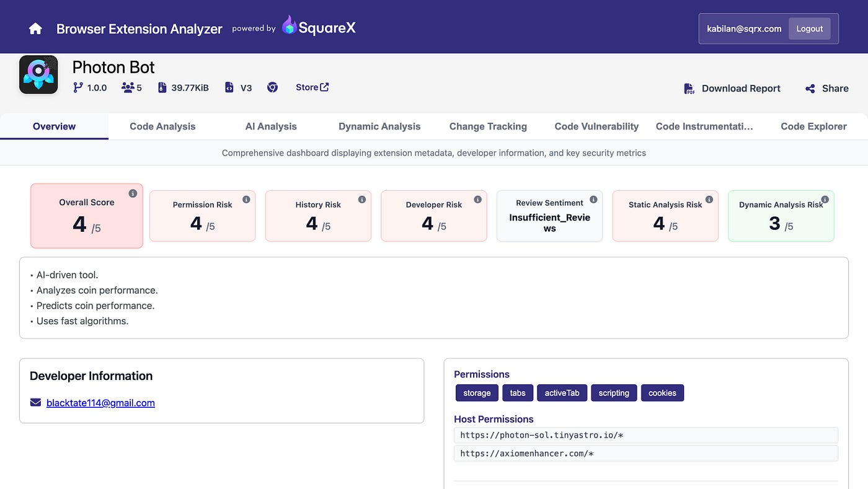Open the info icon on Review Sentiment card
The image size is (868, 489).
point(593,200)
